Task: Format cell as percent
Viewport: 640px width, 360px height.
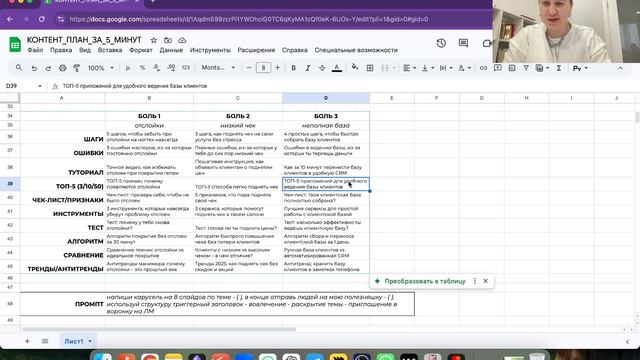Action: pyautogui.click(x=142, y=68)
